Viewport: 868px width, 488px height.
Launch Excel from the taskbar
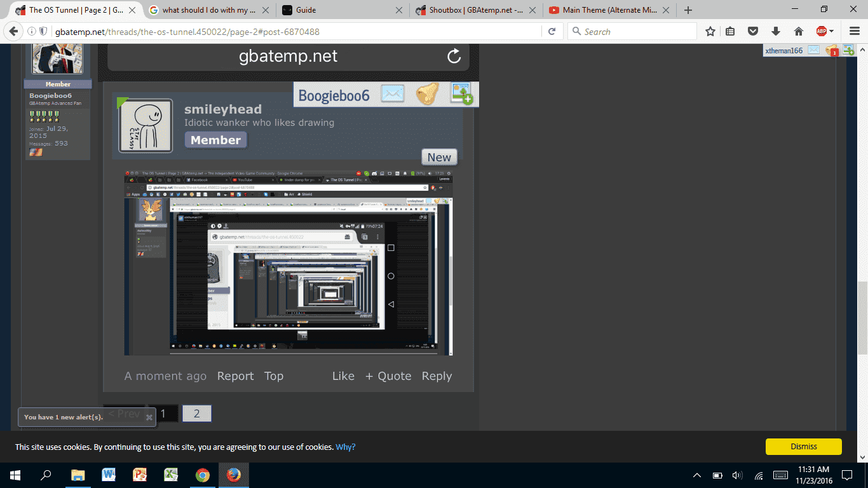[x=171, y=475]
